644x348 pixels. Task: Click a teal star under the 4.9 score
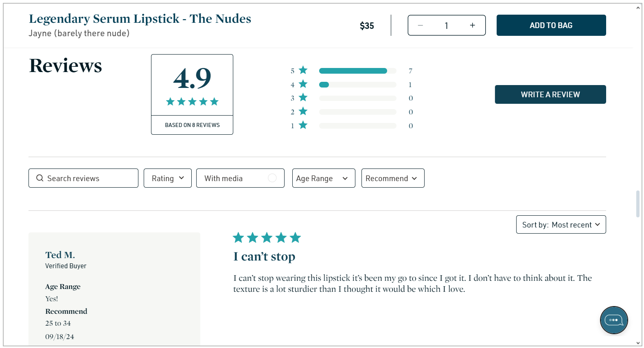(x=192, y=101)
